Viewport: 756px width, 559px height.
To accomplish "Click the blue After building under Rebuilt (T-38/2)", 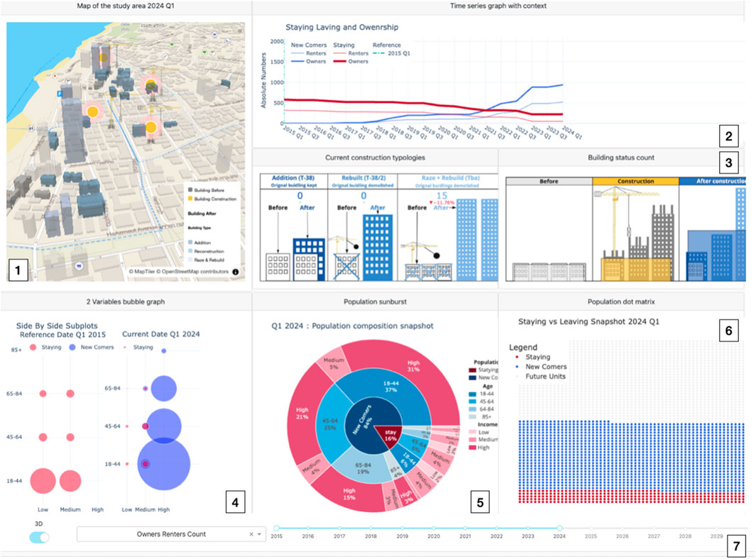I will tap(378, 247).
